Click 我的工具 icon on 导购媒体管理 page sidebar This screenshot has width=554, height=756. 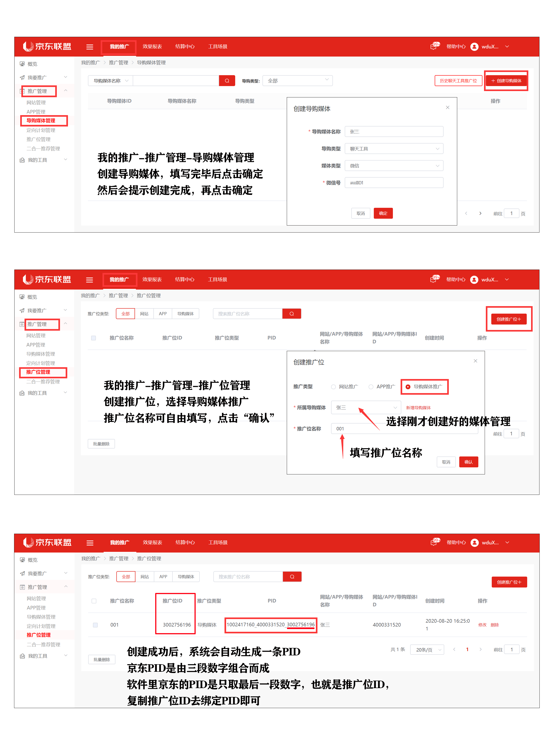[22, 160]
